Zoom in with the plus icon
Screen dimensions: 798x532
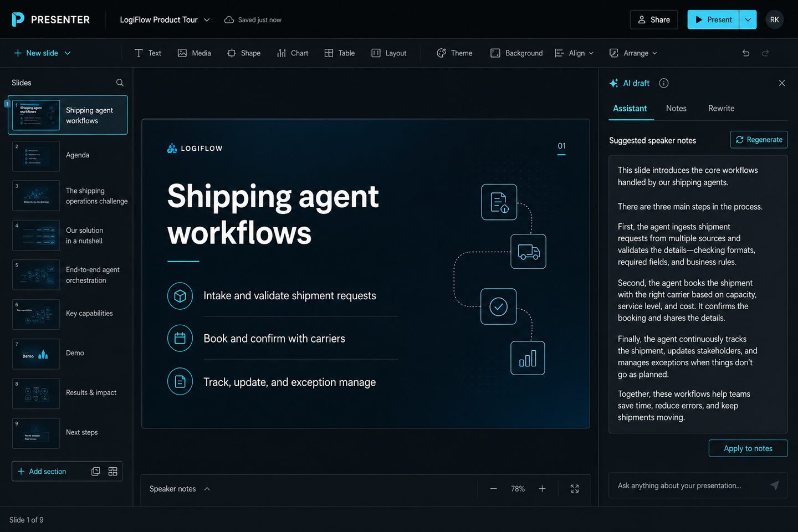(x=542, y=489)
